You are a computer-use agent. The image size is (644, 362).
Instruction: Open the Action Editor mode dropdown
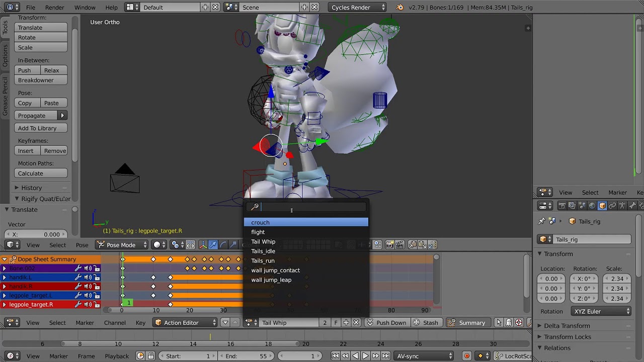pos(185,323)
